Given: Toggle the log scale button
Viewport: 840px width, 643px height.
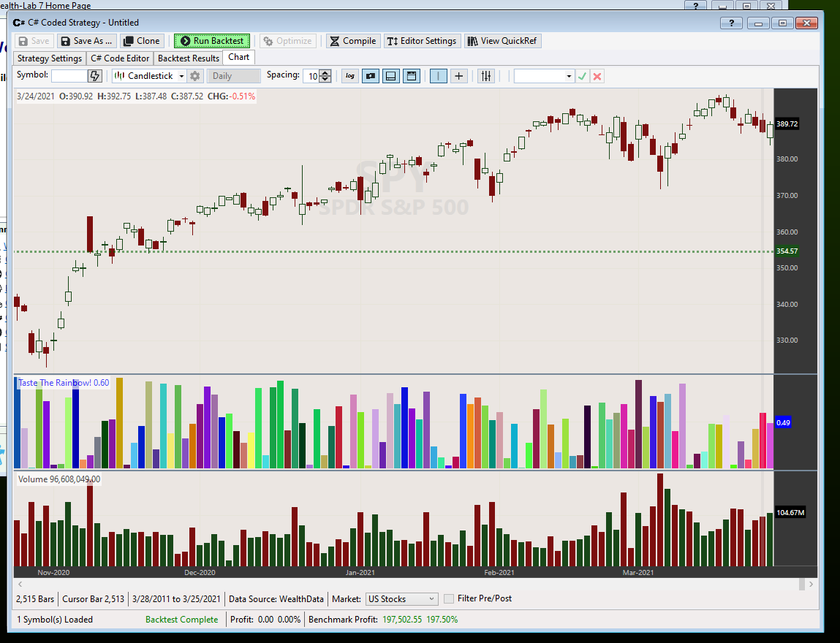Looking at the screenshot, I should coord(350,76).
